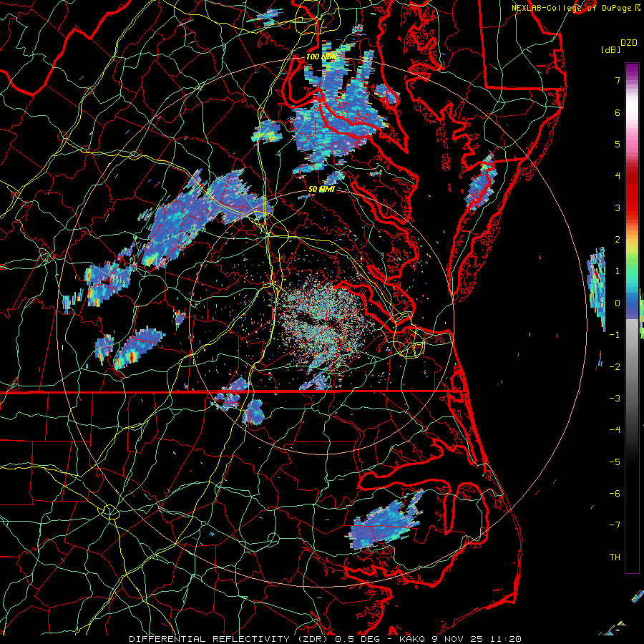This screenshot has height=644, width=644.
Task: Click the 4 value on the color scale
Action: [618, 176]
